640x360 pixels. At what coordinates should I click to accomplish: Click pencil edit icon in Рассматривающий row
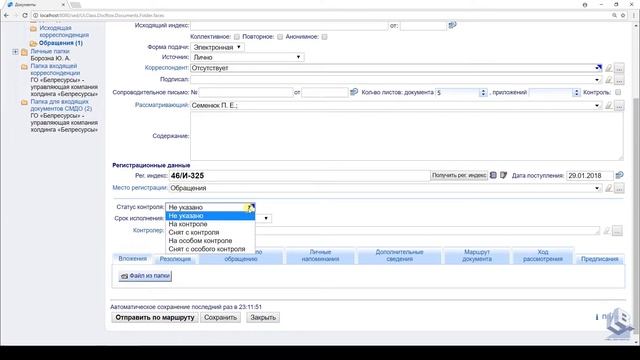(x=608, y=106)
